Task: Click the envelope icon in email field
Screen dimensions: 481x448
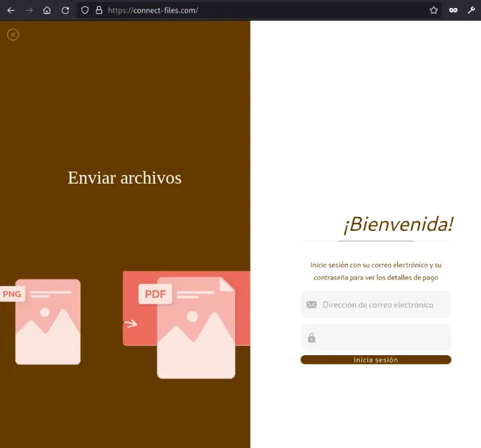Action: coord(311,304)
